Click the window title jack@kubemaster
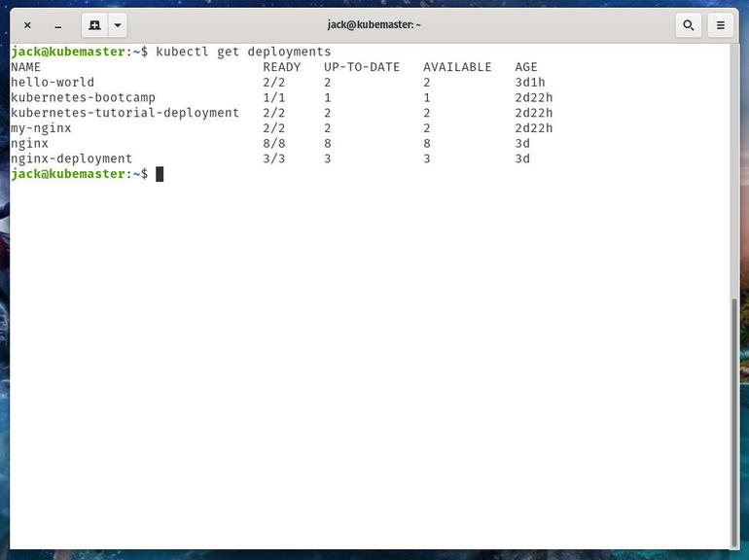 374,25
